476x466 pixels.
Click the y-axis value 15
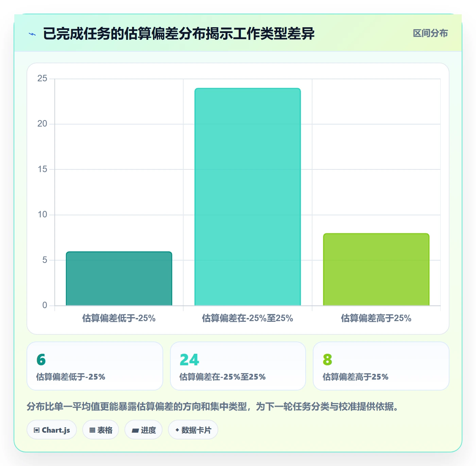(x=42, y=169)
